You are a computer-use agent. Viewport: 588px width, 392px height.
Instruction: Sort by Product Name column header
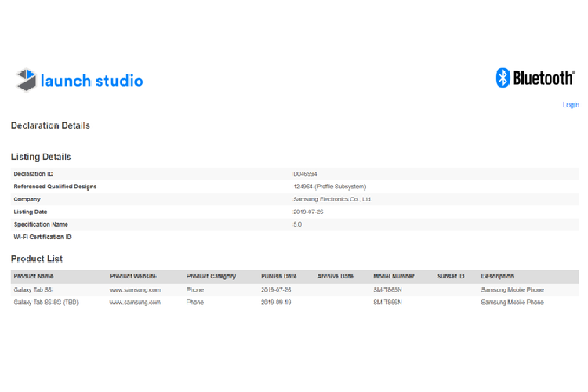click(34, 277)
